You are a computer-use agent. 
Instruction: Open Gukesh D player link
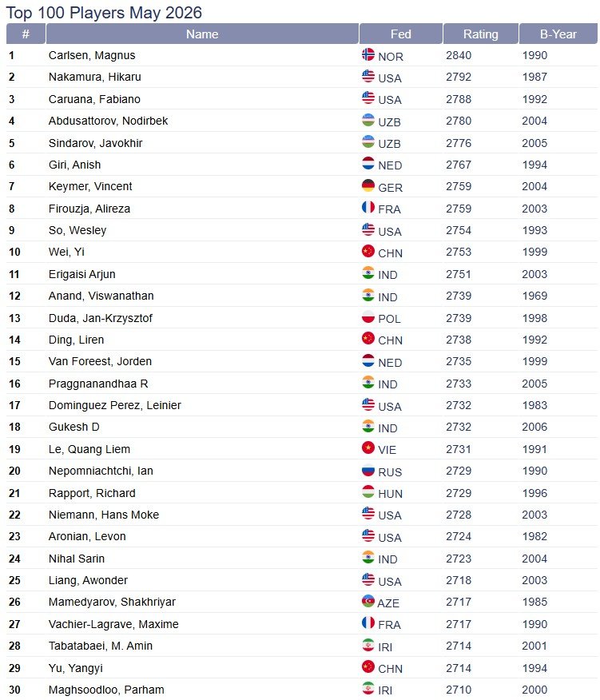(74, 428)
